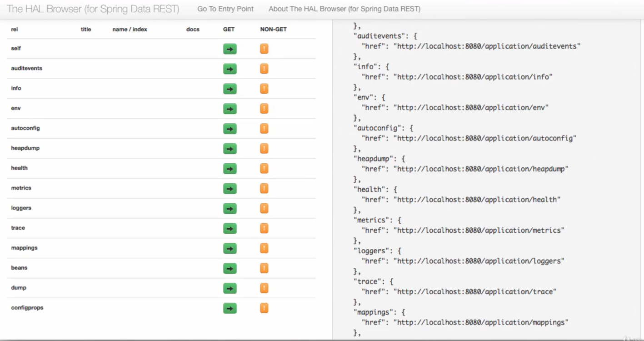The height and width of the screenshot is (341, 644).
Task: Follow the auditevents GET arrow button
Action: pyautogui.click(x=230, y=69)
